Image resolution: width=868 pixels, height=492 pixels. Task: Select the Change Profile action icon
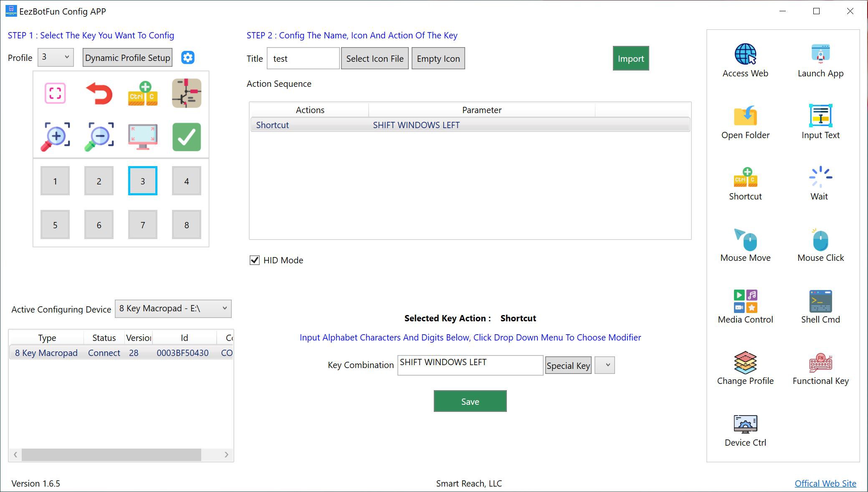coord(745,363)
